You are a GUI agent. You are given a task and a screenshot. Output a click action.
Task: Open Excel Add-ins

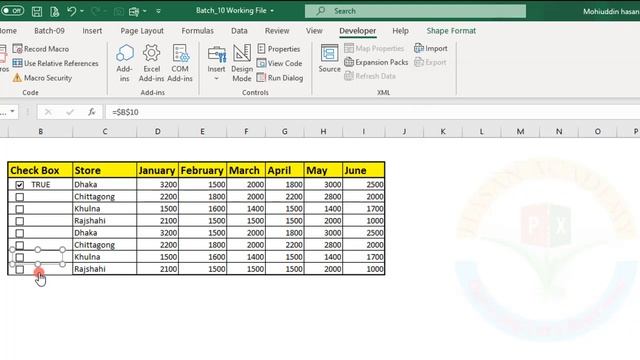click(151, 63)
